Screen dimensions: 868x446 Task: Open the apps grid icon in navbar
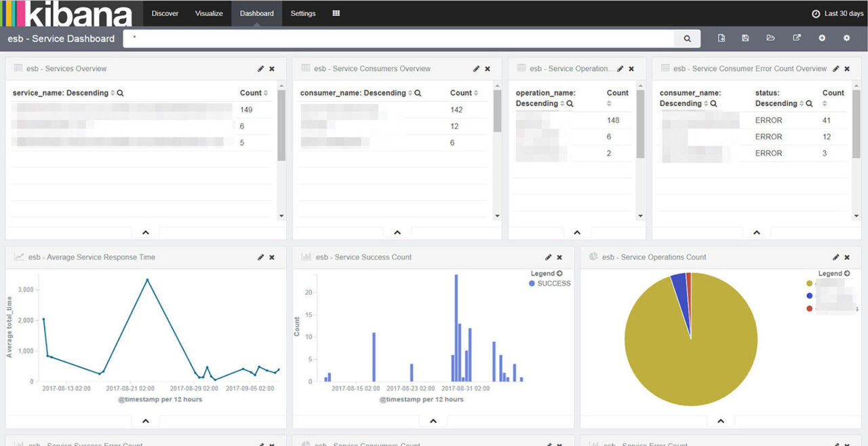click(336, 14)
